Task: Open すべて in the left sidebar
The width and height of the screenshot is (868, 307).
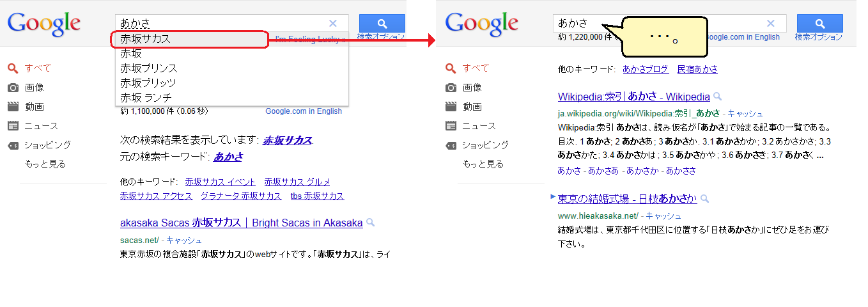Action: pos(38,68)
